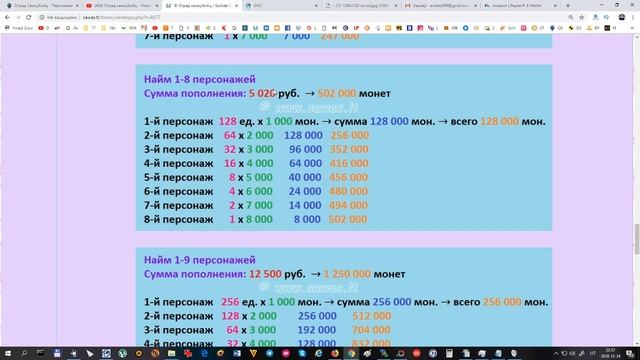Screen dimensions: 640x360
Task: Open the calculator icon on the taskbar
Action: pyautogui.click(x=449, y=353)
